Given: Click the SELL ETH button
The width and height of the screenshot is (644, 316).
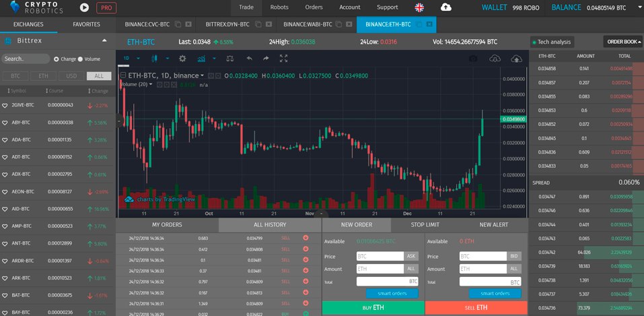Looking at the screenshot, I should coord(476,308).
